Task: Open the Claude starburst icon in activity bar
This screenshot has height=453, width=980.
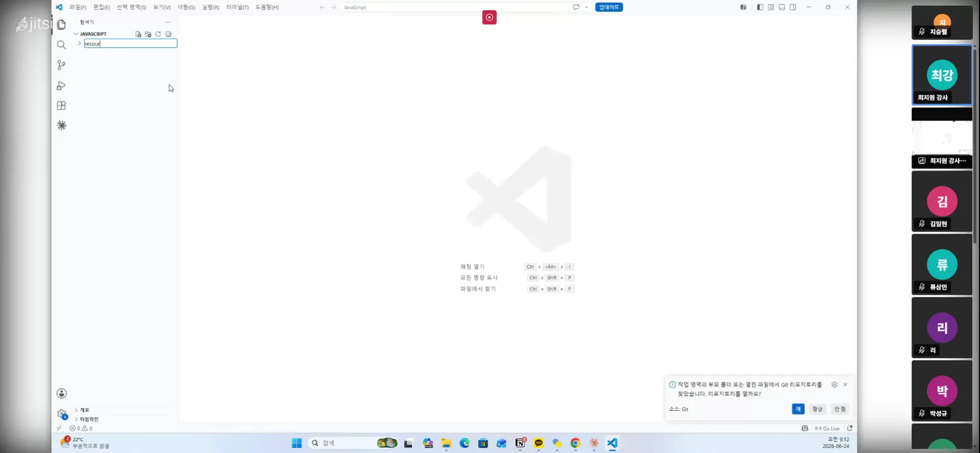Action: pos(62,125)
